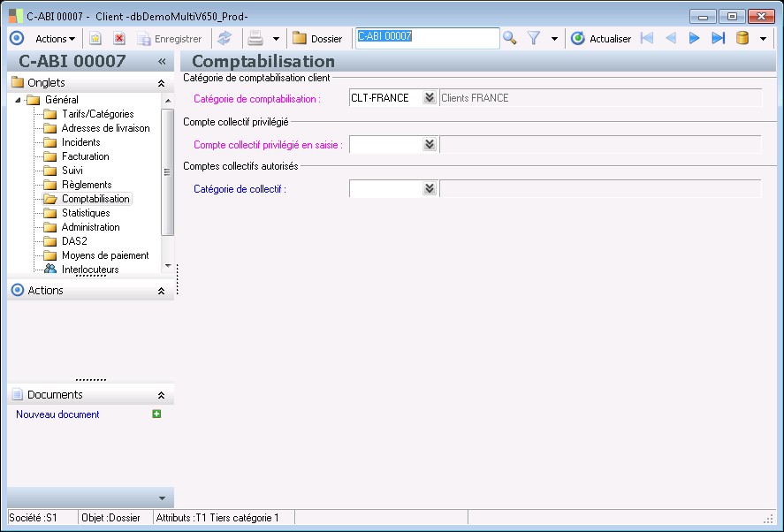Click the sync arrows icon in toolbar
The width and height of the screenshot is (784, 532).
225,39
